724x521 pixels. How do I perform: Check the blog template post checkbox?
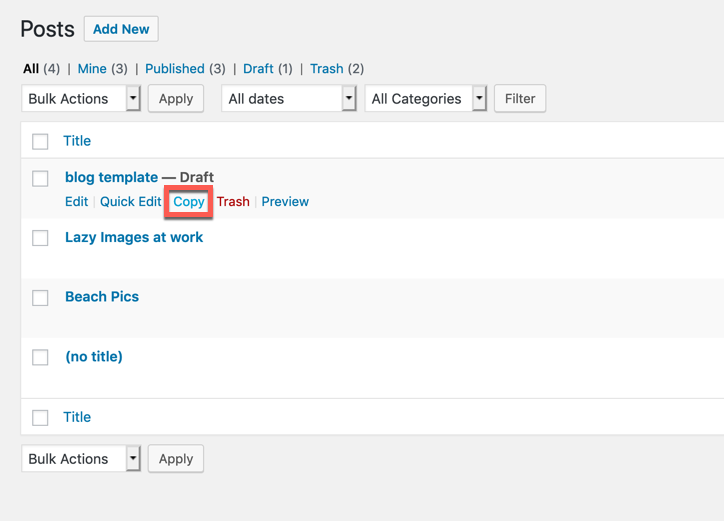[40, 179]
